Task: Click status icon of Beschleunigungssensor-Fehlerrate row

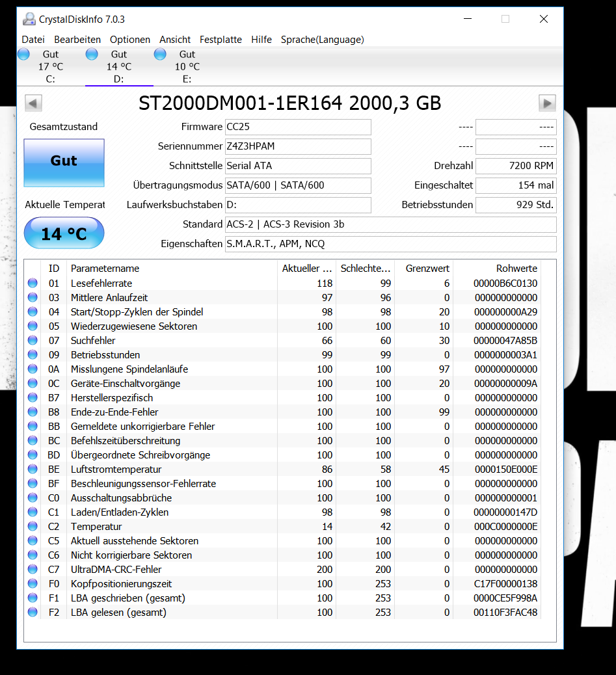Action: (33, 483)
